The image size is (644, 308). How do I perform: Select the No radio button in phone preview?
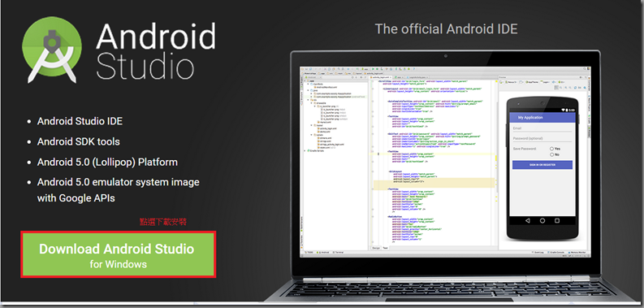(x=552, y=154)
